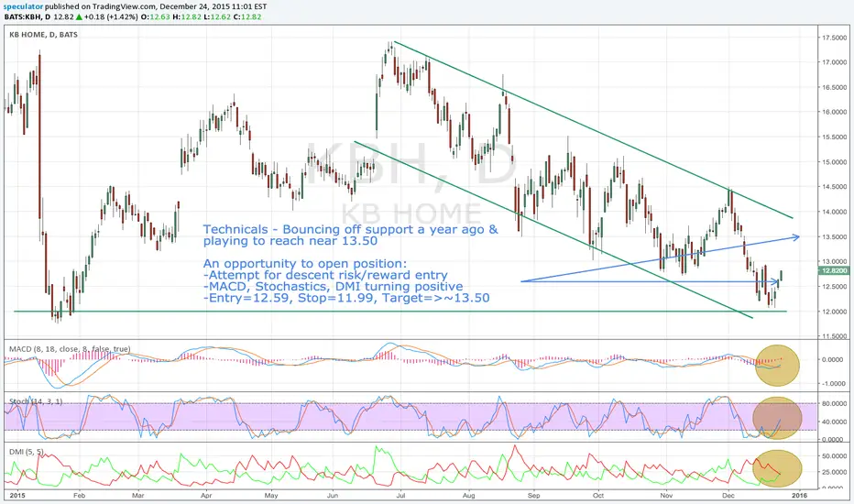Click the 17.0000 price axis label
This screenshot has height=504, width=854.
coord(834,62)
